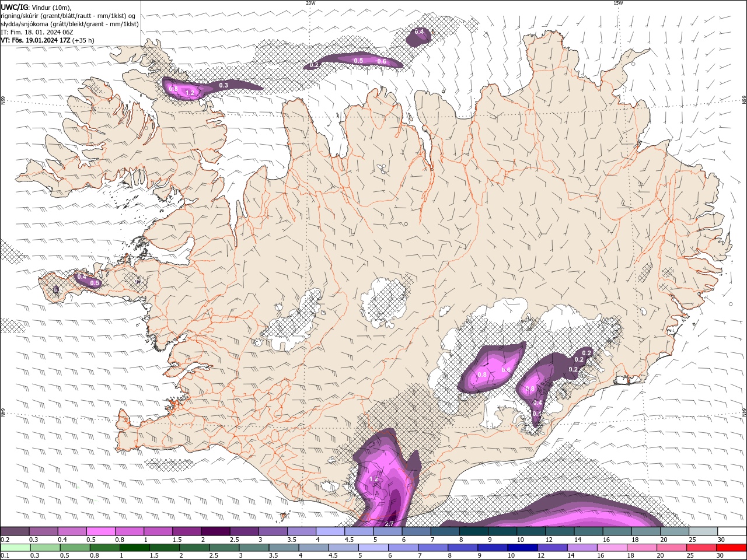Viewport: 747px width, 560px height.
Task: Select the white swatch after 30 in the upper legend row
Action: (x=732, y=531)
